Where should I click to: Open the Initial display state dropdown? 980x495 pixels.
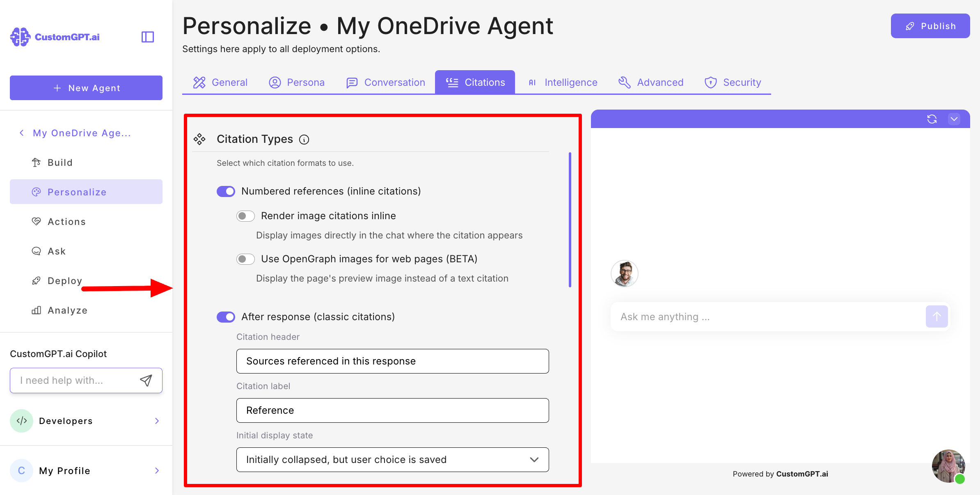(392, 460)
